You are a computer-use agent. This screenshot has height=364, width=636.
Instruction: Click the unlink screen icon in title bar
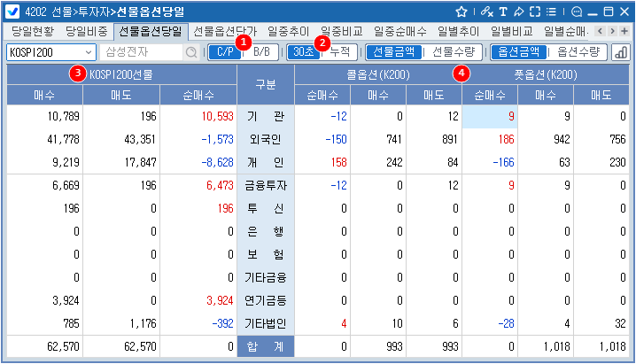point(485,12)
